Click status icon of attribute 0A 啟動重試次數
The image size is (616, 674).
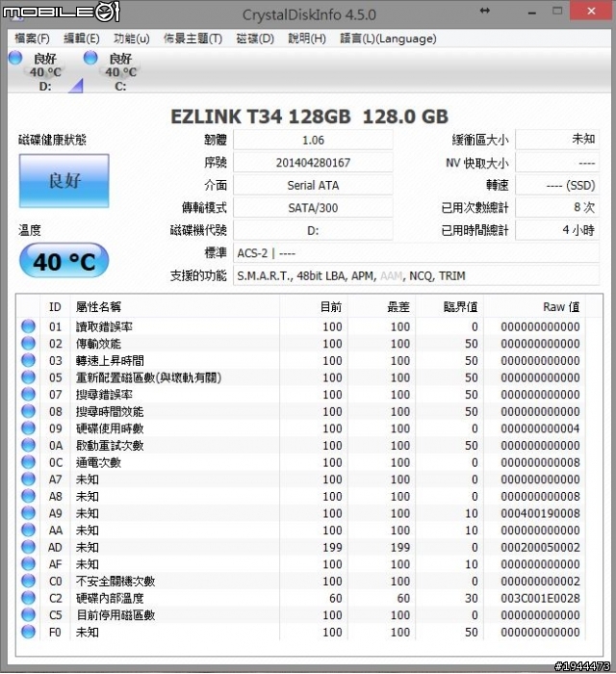[x=28, y=445]
